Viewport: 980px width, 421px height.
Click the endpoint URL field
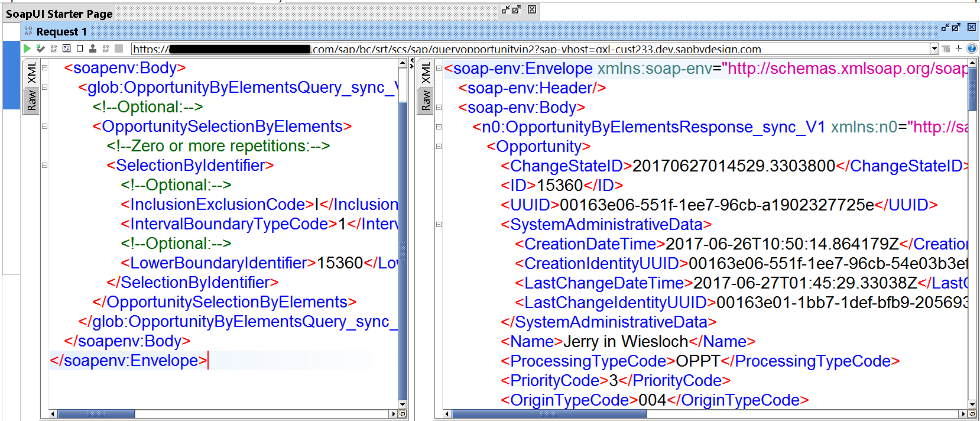tap(530, 49)
